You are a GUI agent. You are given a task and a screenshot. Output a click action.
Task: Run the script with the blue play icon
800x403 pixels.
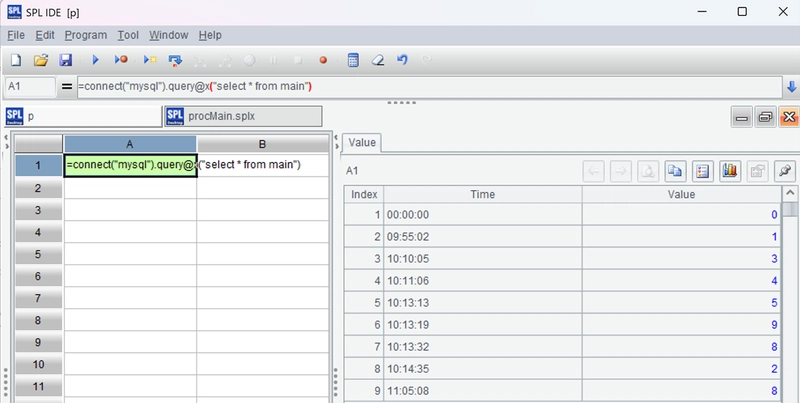(x=95, y=60)
